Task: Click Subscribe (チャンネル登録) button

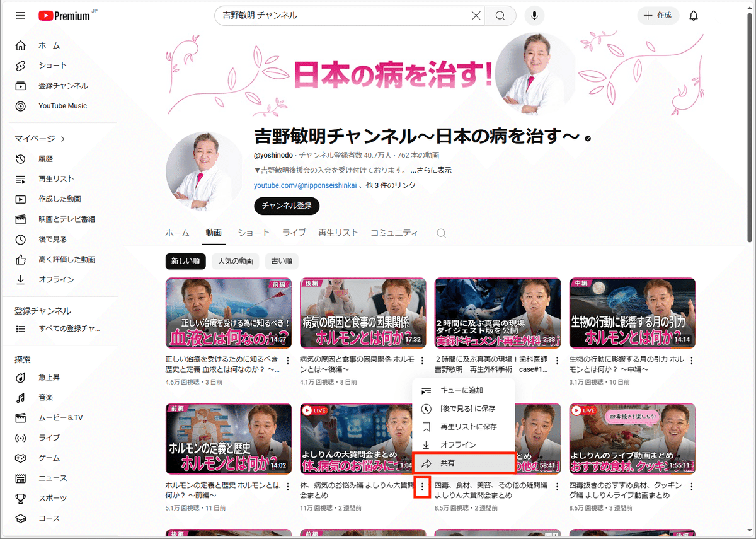Action: pos(287,206)
